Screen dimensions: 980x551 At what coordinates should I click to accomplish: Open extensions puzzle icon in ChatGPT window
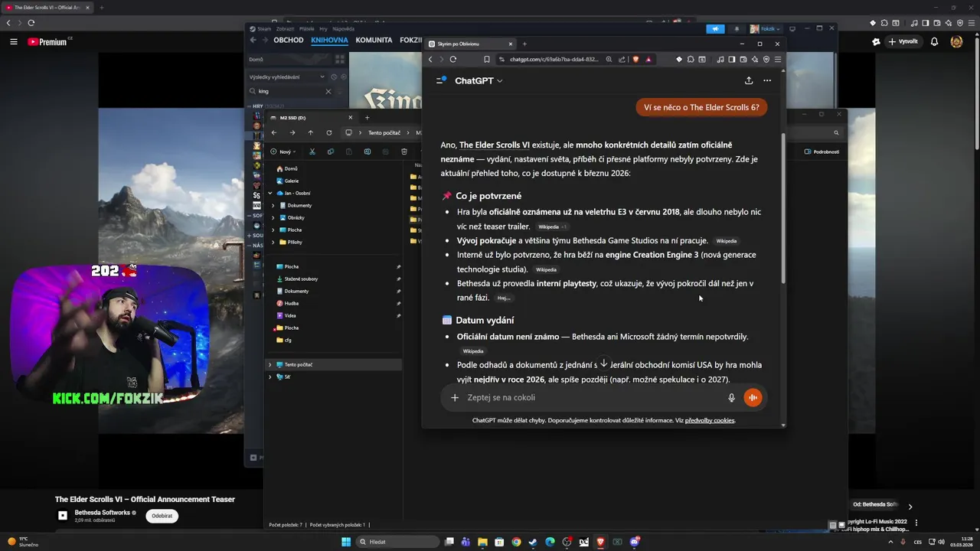691,59
